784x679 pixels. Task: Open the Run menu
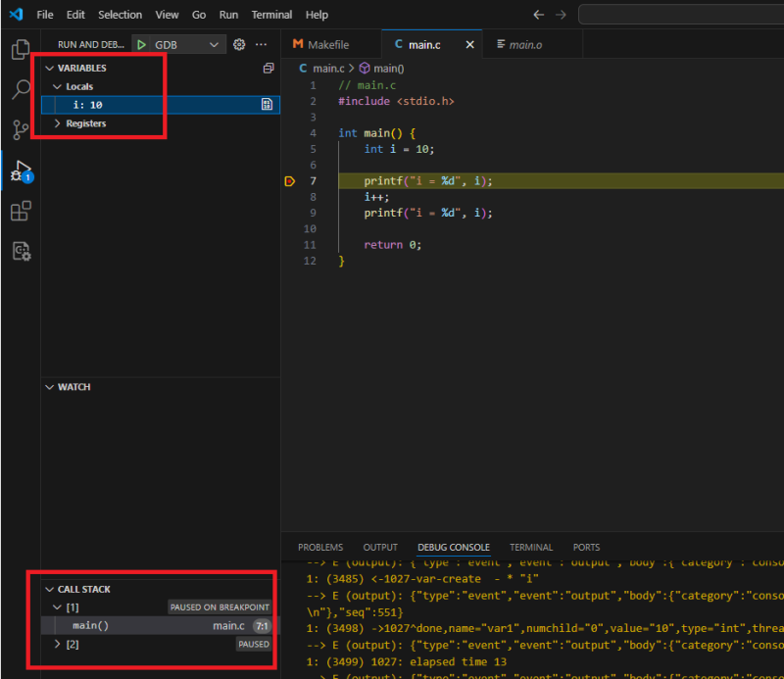[x=228, y=14]
